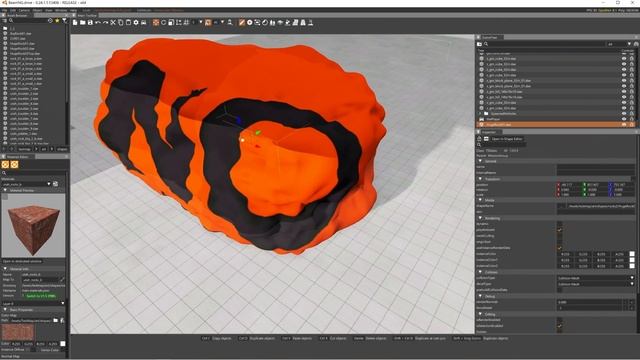Click the star favorites icon in Asset Browser

click(x=57, y=20)
